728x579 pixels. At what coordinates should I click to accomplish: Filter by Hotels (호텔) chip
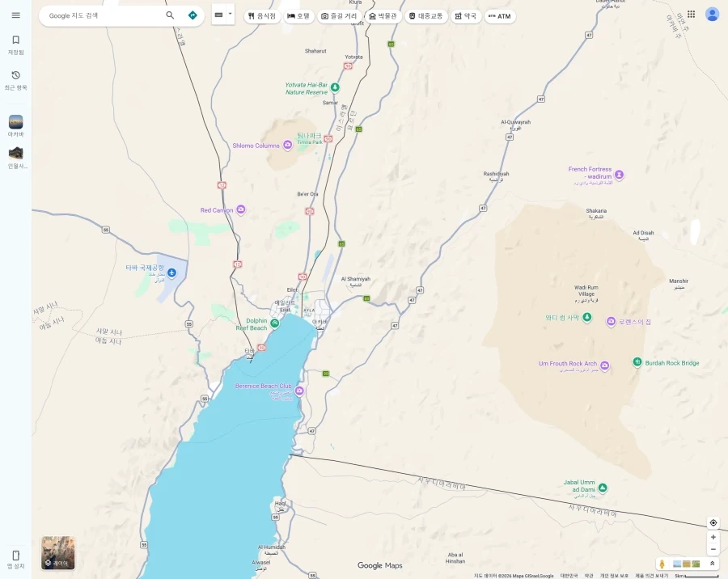click(298, 16)
